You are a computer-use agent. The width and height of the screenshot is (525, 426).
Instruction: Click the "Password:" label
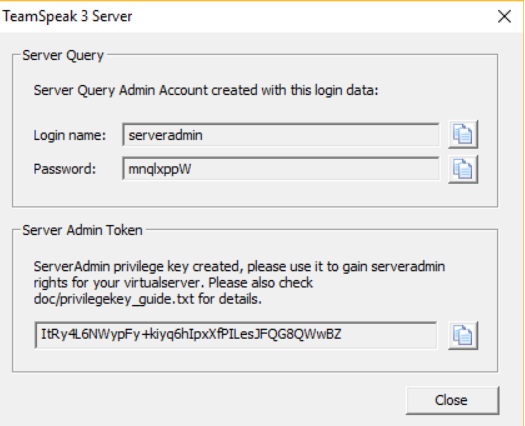click(x=65, y=169)
